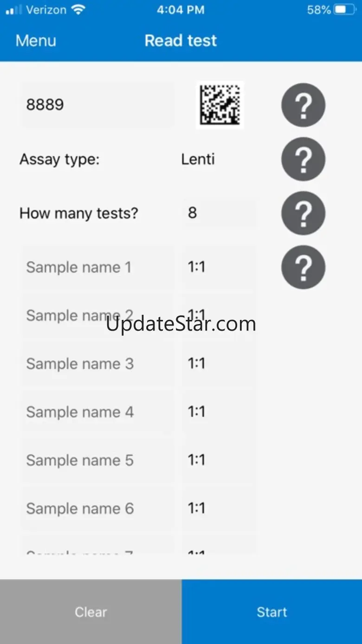Open dilution 1:1 for Sample name 5

[218, 460]
